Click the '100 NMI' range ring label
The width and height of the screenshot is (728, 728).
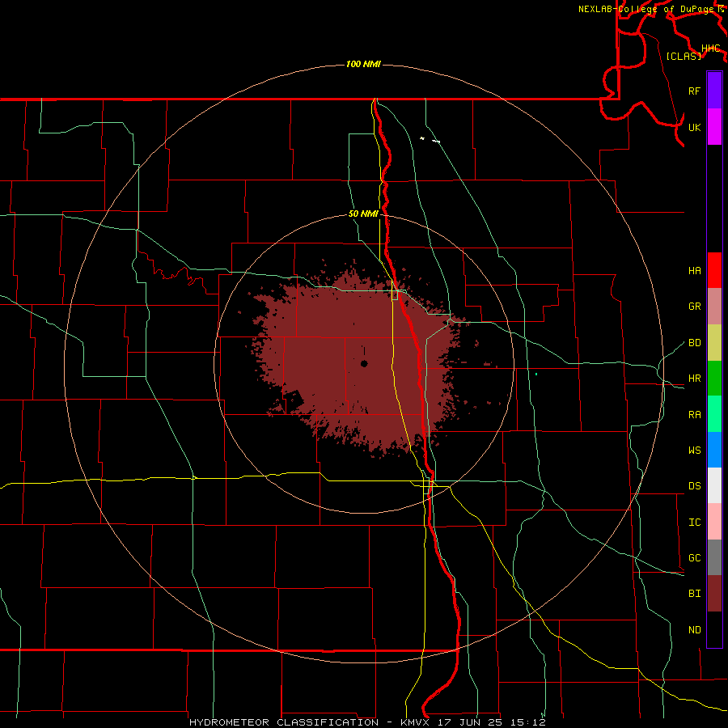click(363, 64)
